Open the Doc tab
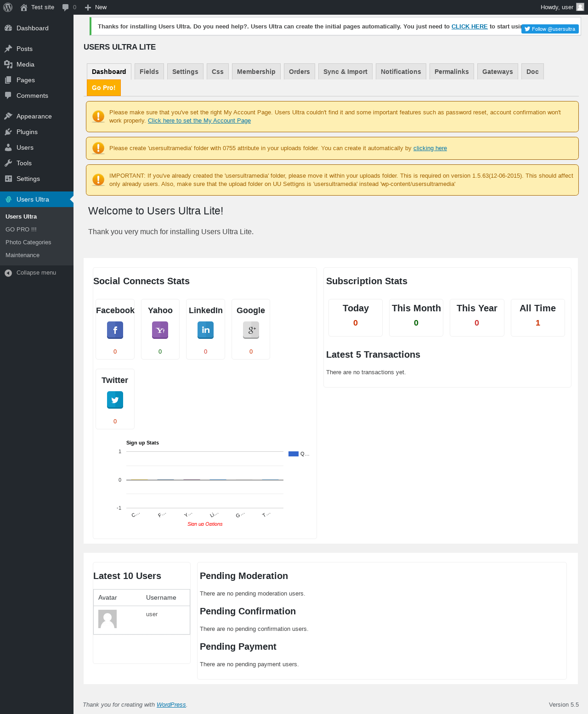 (x=532, y=72)
